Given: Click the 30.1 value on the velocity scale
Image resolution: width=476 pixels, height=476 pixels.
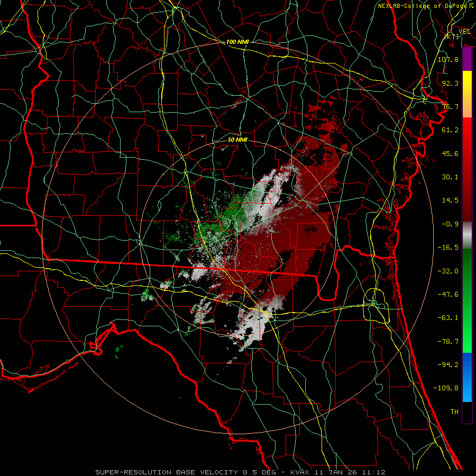Looking at the screenshot, I should 450,177.
